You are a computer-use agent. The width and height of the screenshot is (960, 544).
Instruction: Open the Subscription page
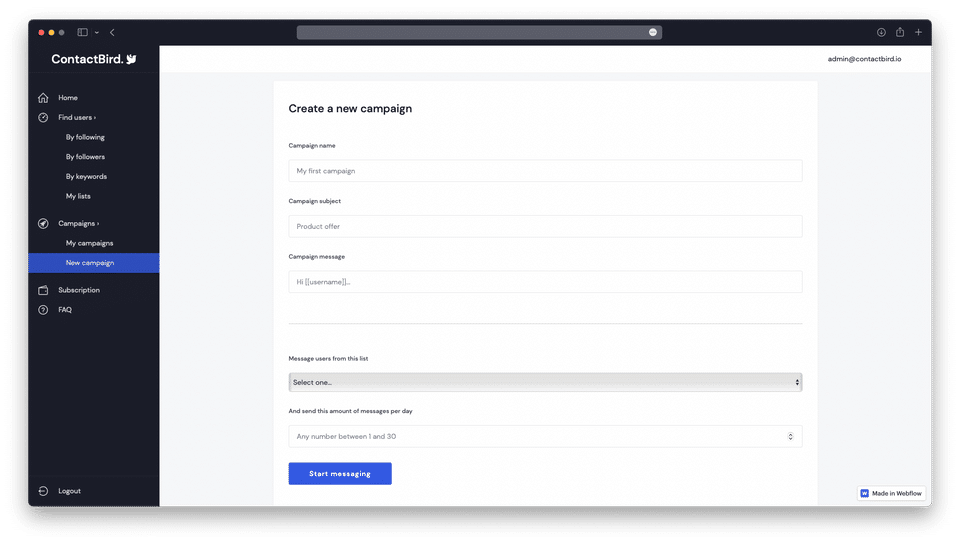[79, 290]
